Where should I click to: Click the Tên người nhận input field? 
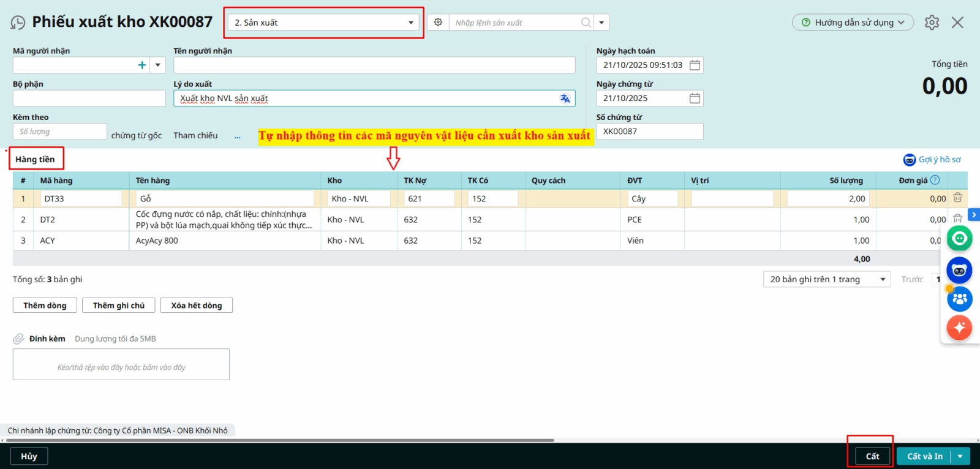click(x=374, y=65)
